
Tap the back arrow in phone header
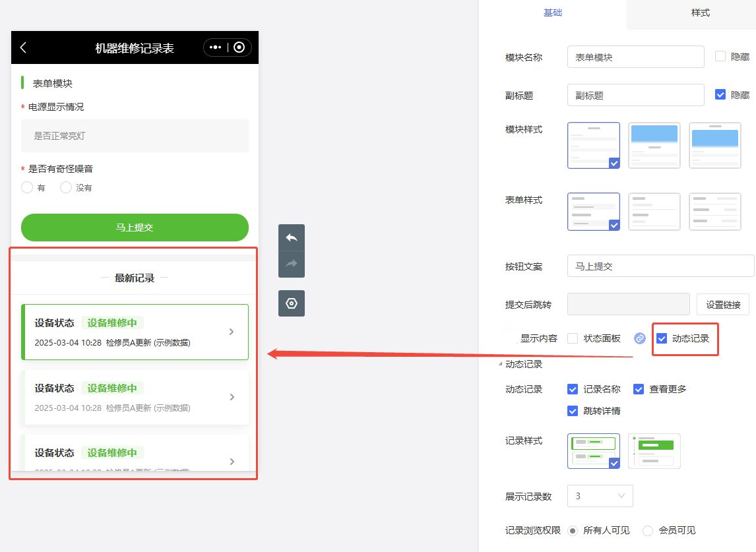[24, 47]
